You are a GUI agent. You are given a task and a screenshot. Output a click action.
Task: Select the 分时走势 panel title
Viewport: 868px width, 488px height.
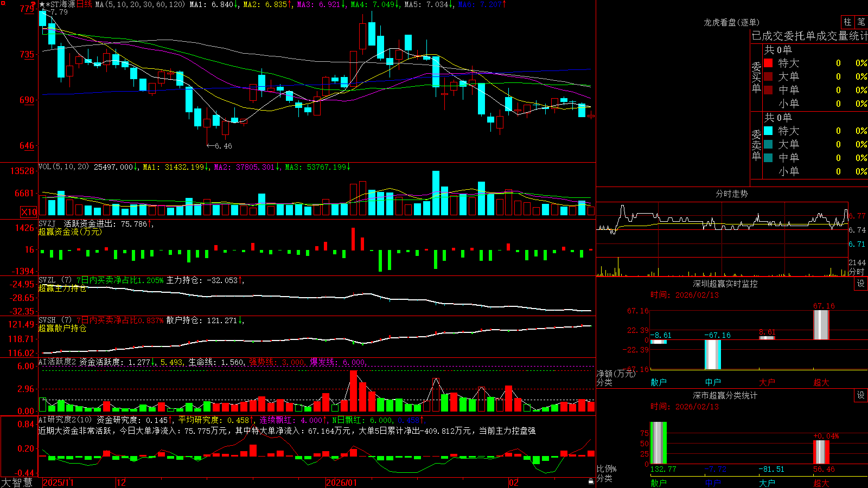click(731, 194)
